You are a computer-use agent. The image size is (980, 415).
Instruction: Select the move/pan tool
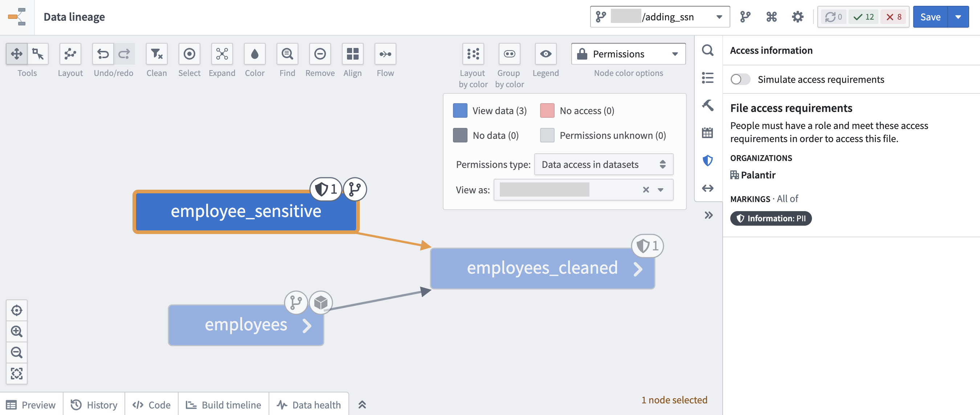(x=16, y=54)
